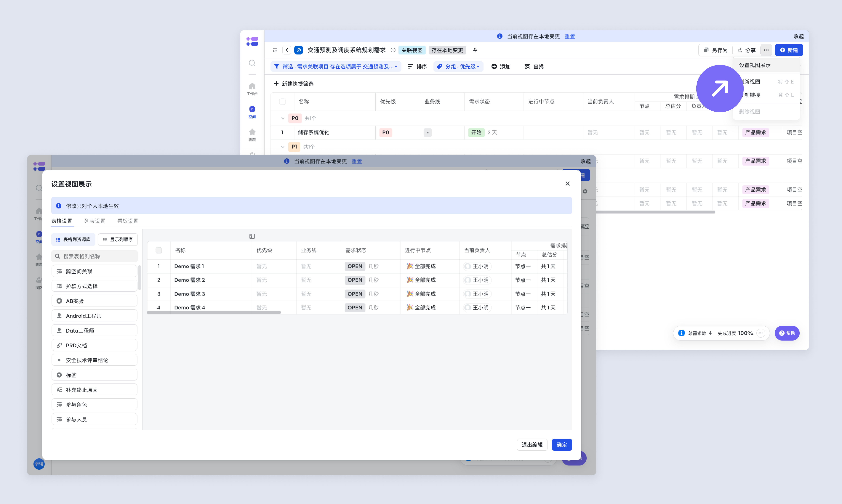Toggle the select-all checkbox in the dialog preview table
This screenshot has width=842, height=504.
(x=159, y=250)
